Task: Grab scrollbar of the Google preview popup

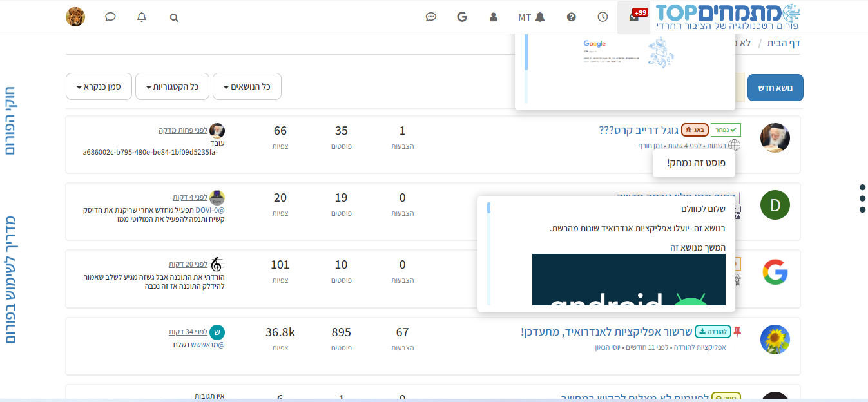Action: tap(526, 52)
